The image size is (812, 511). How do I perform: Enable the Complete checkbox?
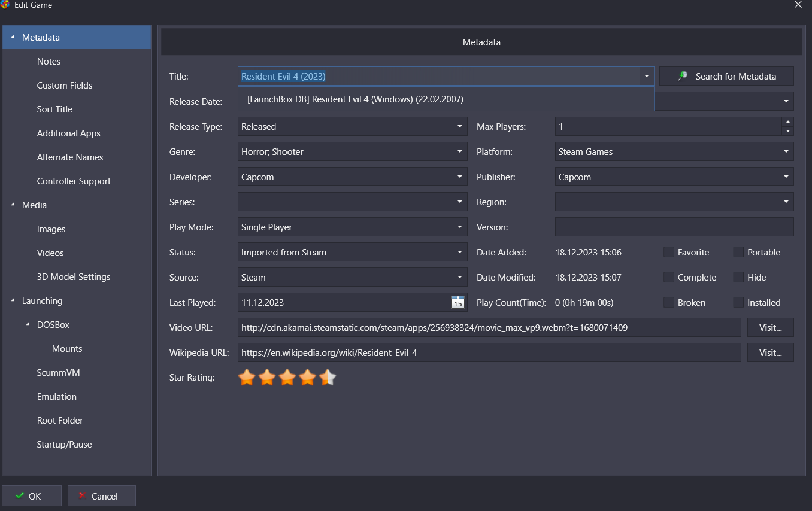669,278
